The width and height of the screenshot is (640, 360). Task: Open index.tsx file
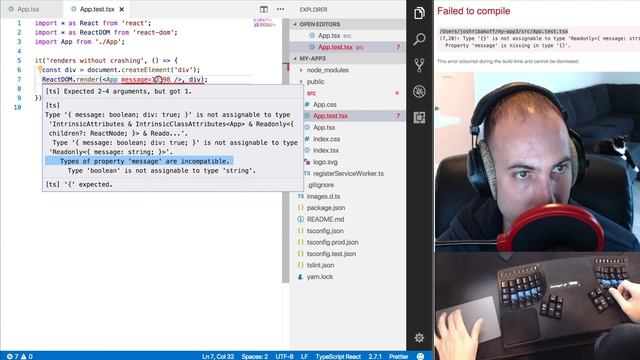point(326,150)
